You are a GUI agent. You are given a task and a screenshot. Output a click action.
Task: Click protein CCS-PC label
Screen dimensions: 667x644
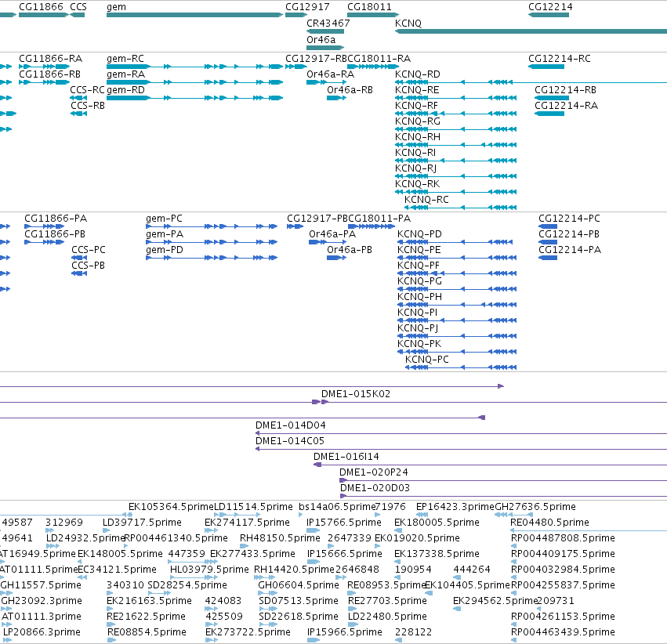(x=88, y=249)
